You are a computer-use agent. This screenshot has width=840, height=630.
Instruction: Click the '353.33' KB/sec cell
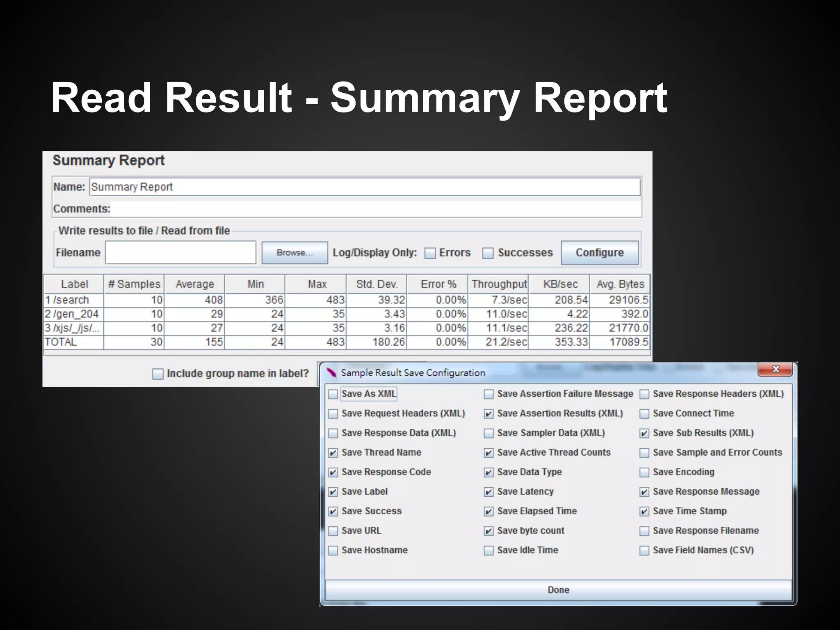[x=559, y=342]
